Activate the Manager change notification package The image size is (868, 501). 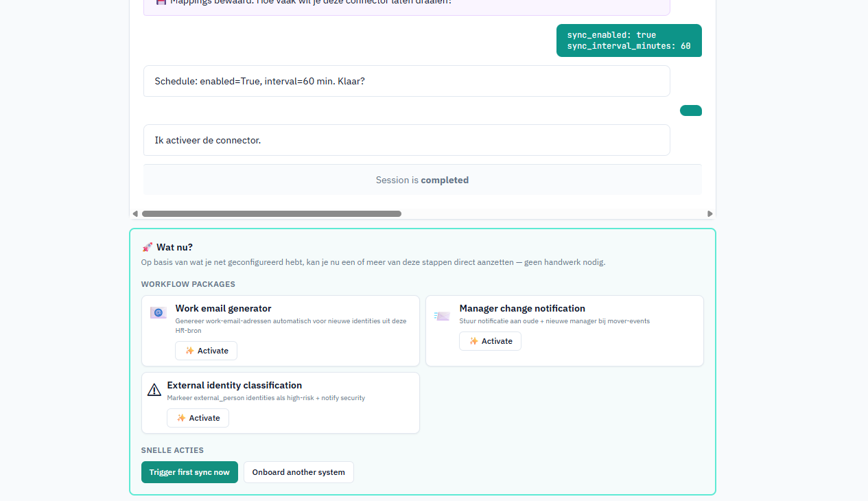(x=490, y=341)
